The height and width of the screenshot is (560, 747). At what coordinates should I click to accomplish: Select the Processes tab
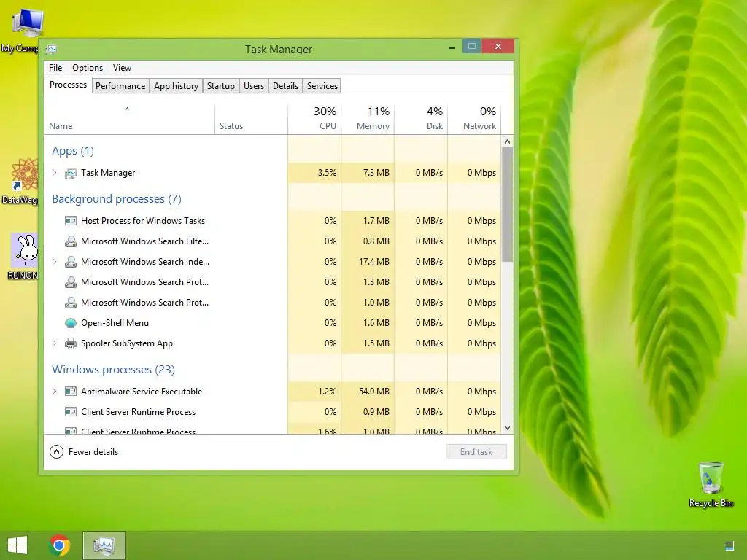(x=68, y=85)
